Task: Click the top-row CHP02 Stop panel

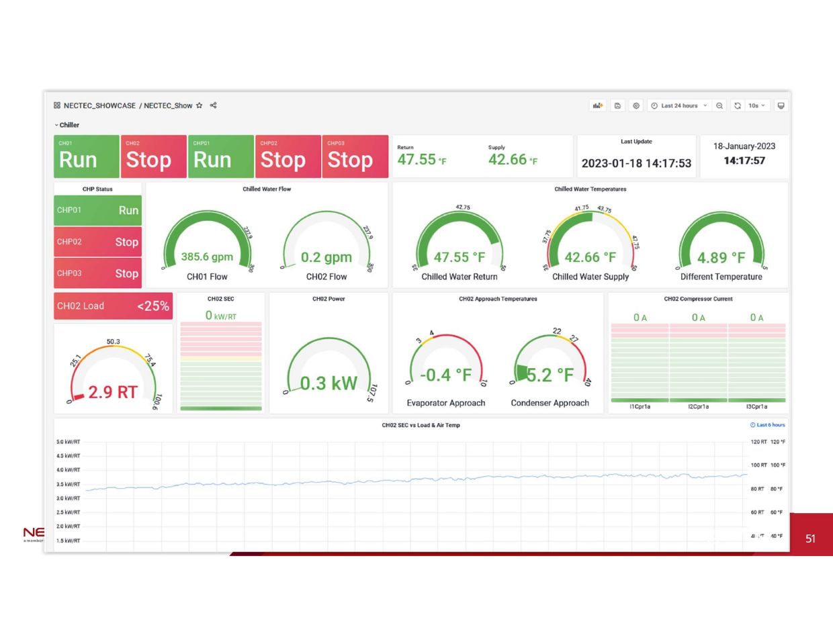Action: tap(288, 156)
